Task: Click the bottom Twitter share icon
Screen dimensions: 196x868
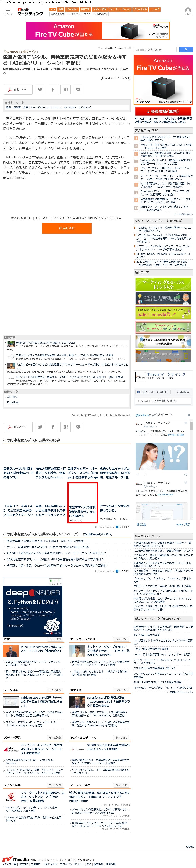Action: [x=40, y=427]
